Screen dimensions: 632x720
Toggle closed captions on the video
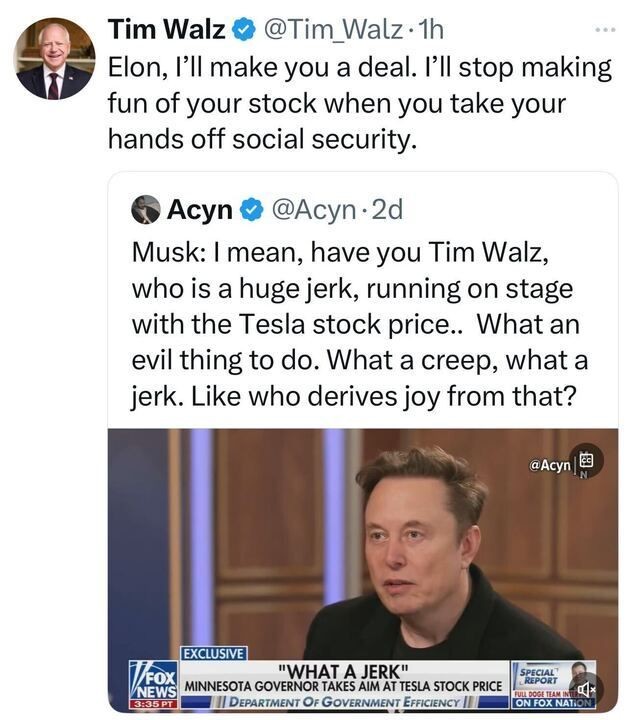(587, 461)
